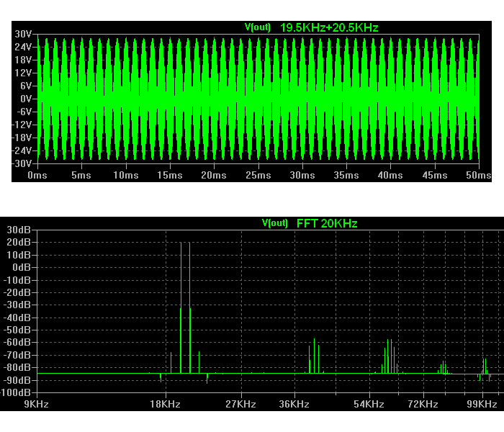This screenshot has width=504, height=432.
Task: Click the -10dB axis label
Action: 17,280
